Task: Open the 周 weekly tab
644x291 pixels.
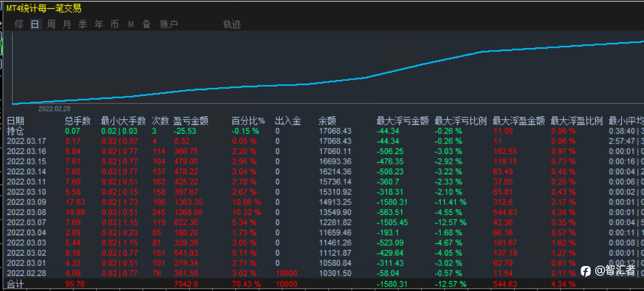Action: [51, 24]
